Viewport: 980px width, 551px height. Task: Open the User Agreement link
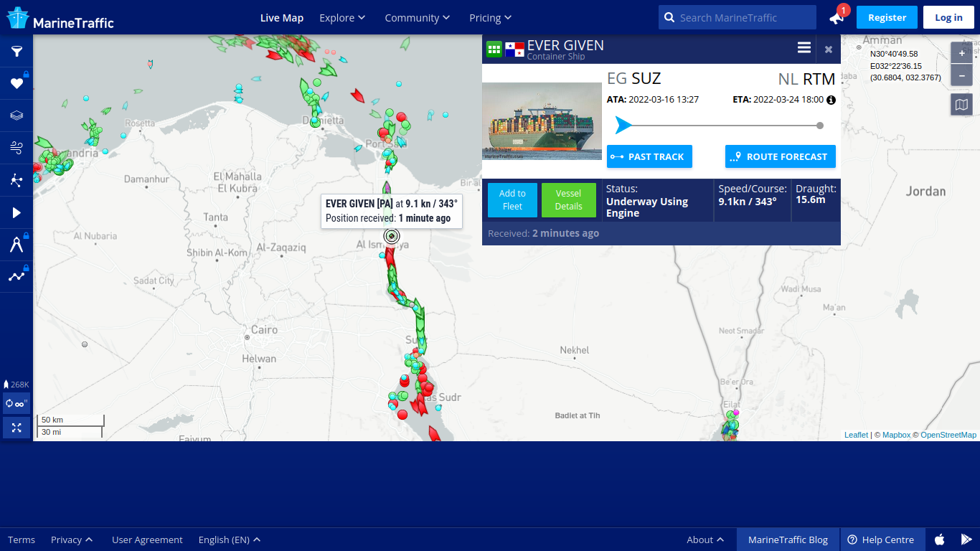147,540
